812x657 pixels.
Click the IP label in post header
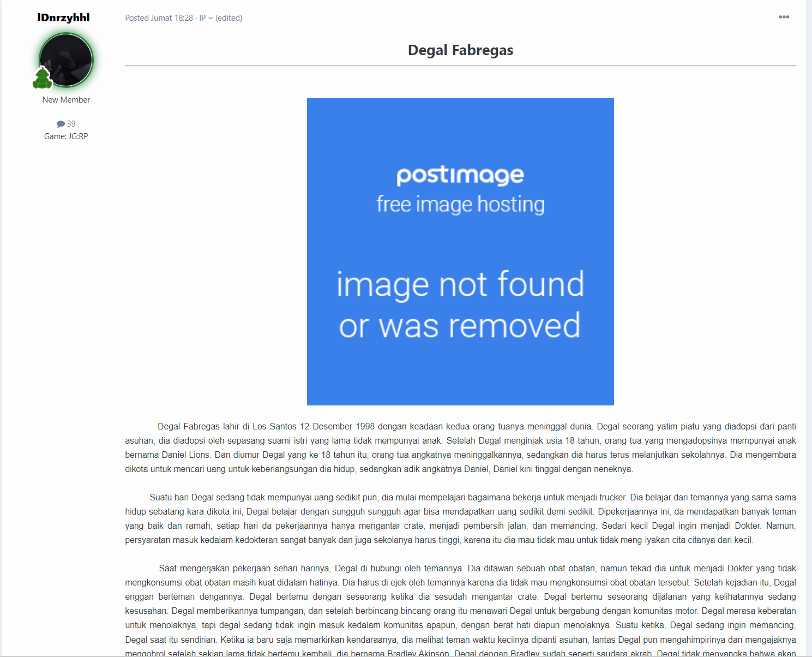(202, 18)
